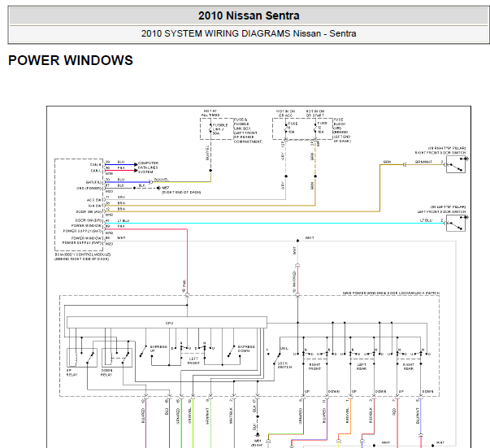Click the "LEFT FRONT" switch label
Image resolution: width=490 pixels, height=448 pixels.
coord(193,361)
